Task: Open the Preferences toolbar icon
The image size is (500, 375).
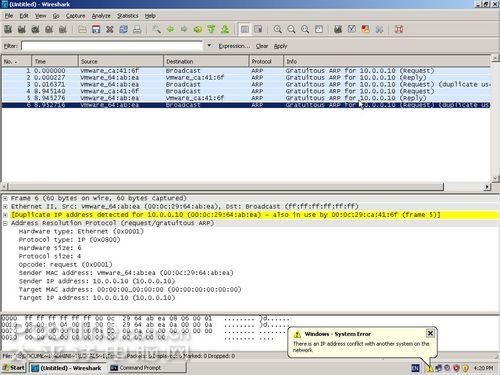Action: [379, 29]
